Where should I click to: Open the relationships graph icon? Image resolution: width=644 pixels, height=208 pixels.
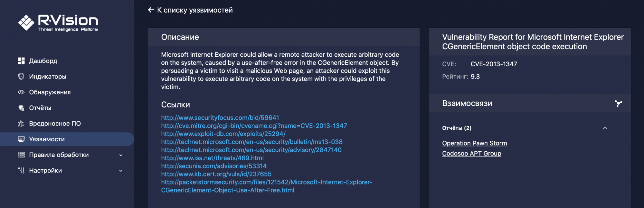coord(618,104)
